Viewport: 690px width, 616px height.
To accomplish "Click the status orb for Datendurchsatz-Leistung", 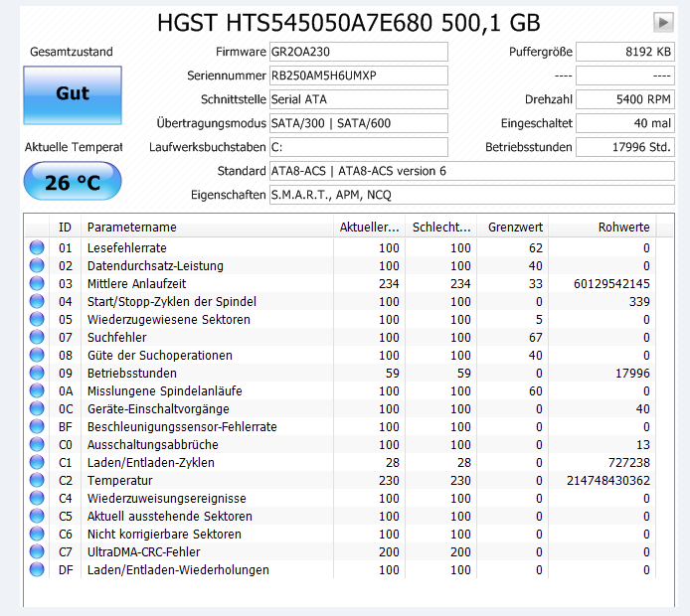I will [37, 265].
